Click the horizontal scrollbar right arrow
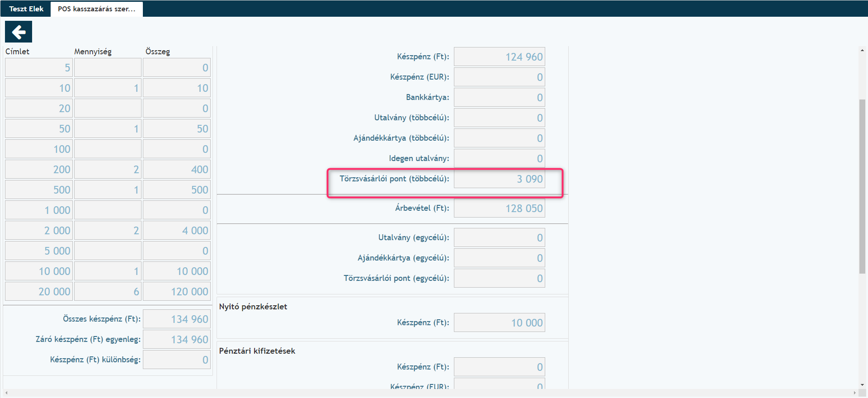The image size is (868, 398). point(854,393)
